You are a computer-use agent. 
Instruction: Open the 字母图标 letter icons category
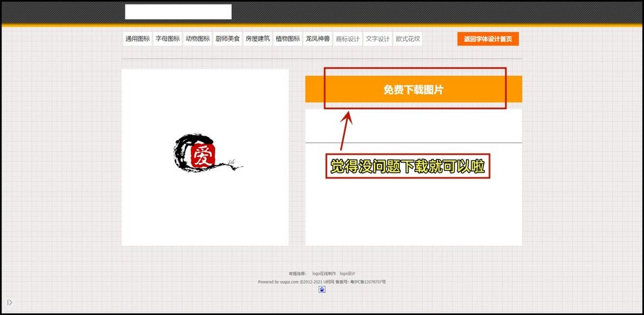pyautogui.click(x=167, y=38)
